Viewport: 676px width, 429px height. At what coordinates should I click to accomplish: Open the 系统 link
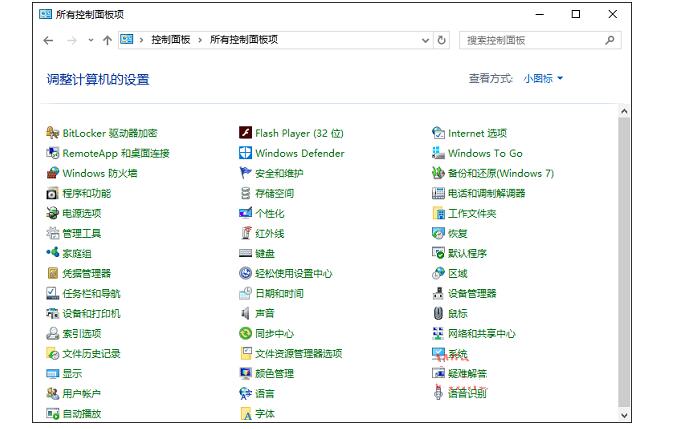tap(457, 354)
